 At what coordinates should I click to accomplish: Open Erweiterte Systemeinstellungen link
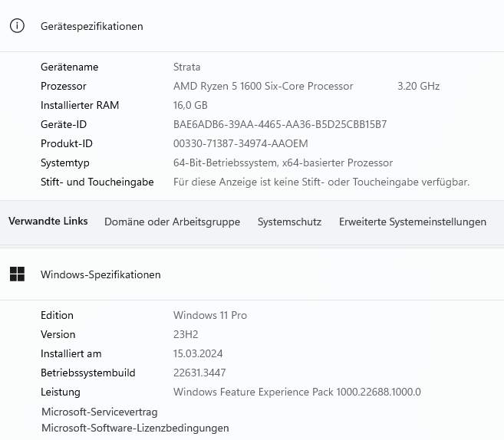click(x=413, y=222)
